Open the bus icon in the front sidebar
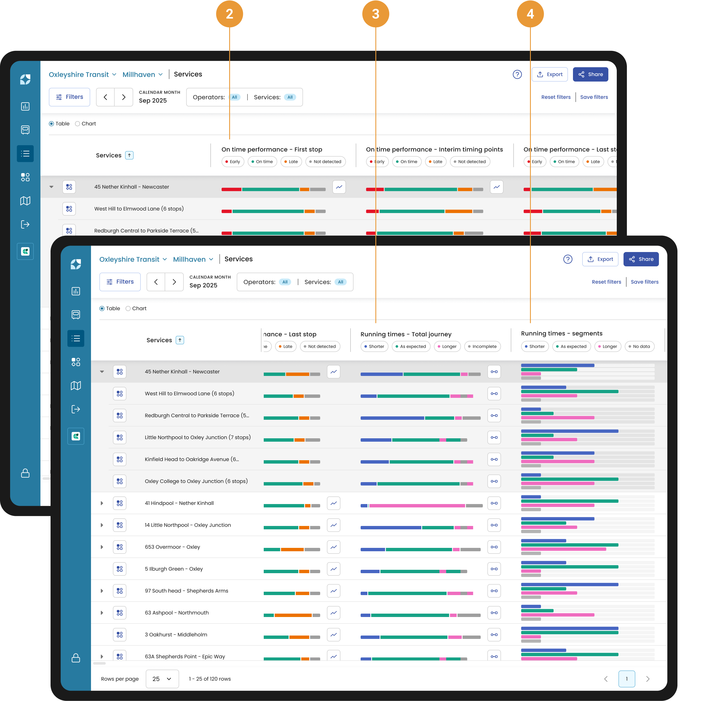 click(76, 315)
